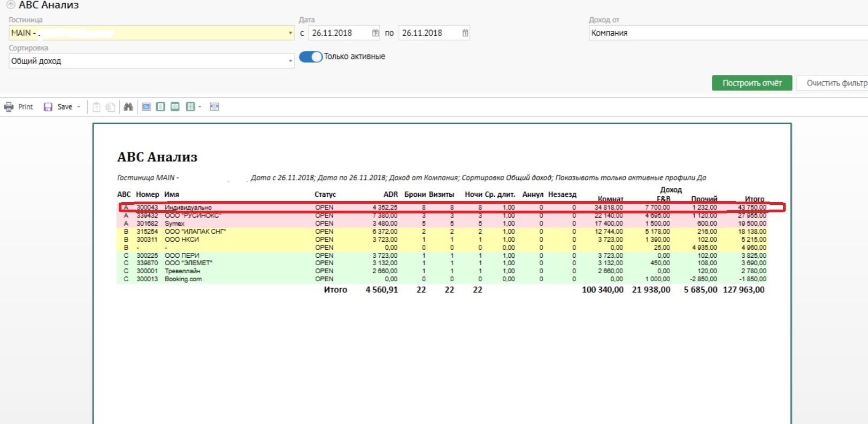Toggle the 'Только активные' switch
The image size is (868, 424).
pos(310,57)
